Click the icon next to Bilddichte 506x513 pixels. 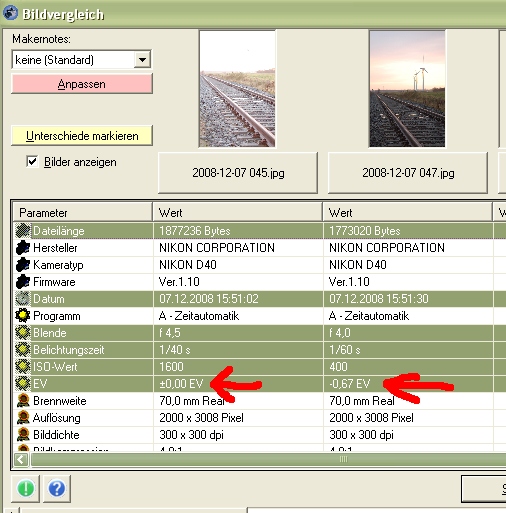click(x=23, y=435)
